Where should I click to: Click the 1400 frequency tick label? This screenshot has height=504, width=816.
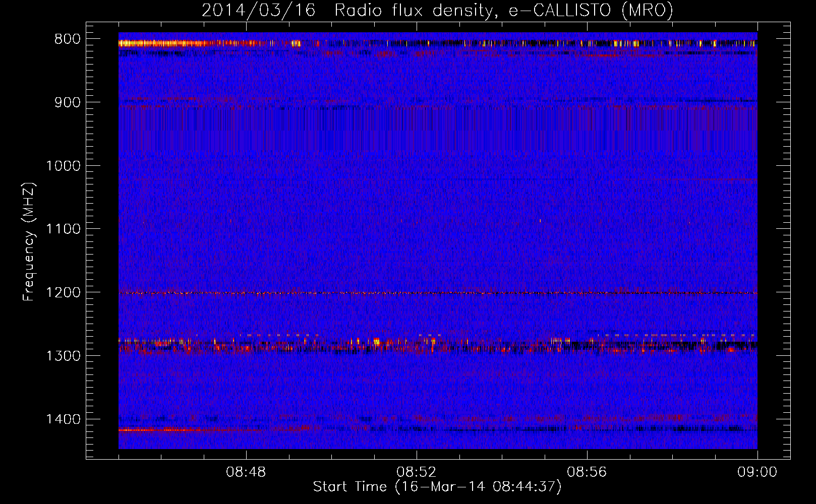point(63,419)
